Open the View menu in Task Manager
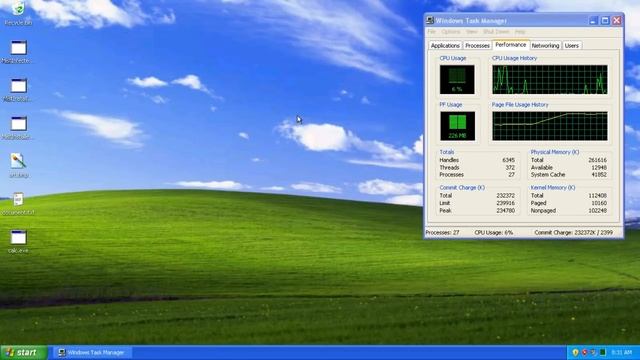The width and height of the screenshot is (640, 360). tap(471, 32)
